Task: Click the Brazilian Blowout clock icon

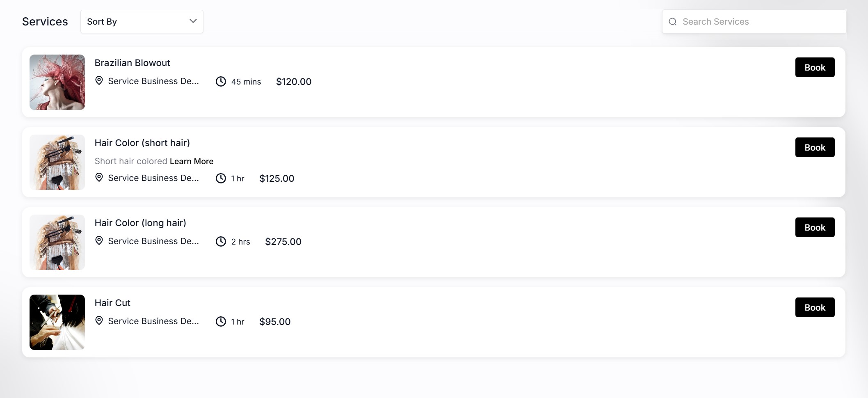Action: 221,81
